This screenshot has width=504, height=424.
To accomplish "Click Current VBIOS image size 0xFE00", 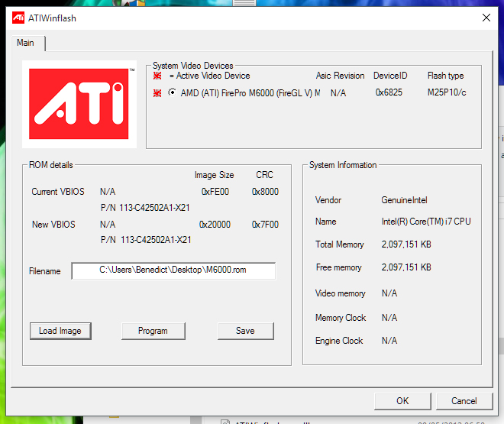I will (215, 192).
